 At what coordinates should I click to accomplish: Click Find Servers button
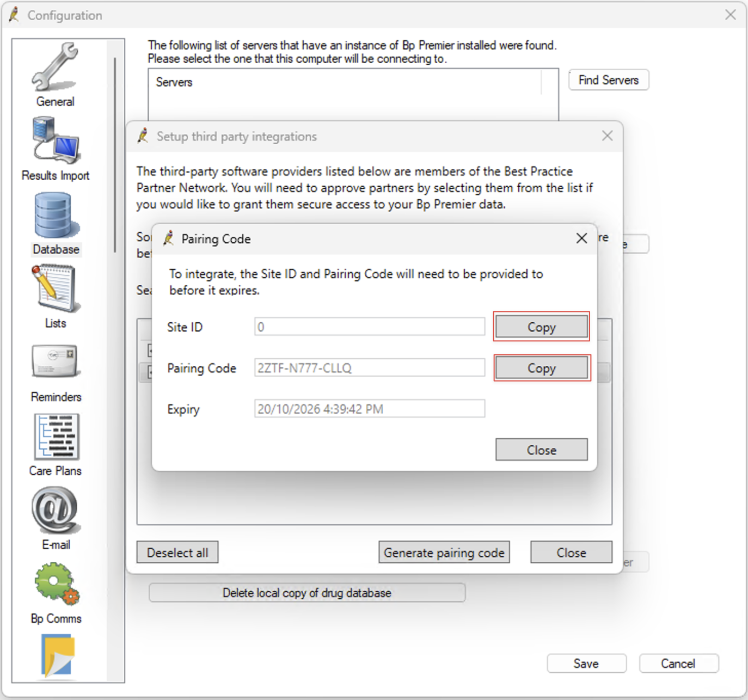[x=609, y=80]
